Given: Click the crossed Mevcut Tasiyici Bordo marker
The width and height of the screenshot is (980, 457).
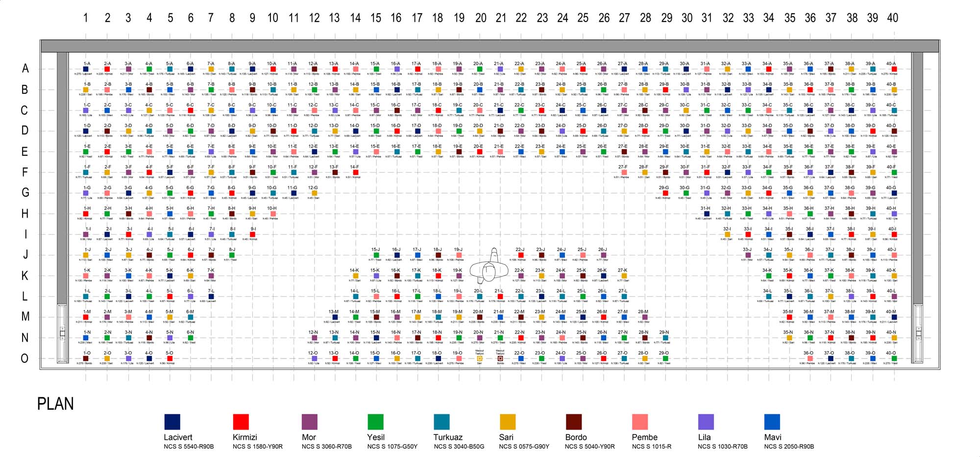Looking at the screenshot, I should coord(500,358).
